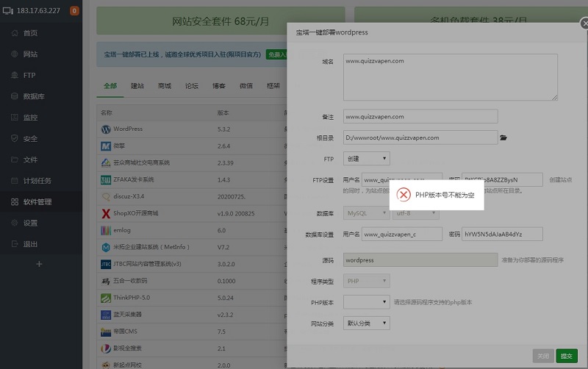588x369 pixels.
Task: Click the green 免费入驻 button in banner
Action: point(277,54)
